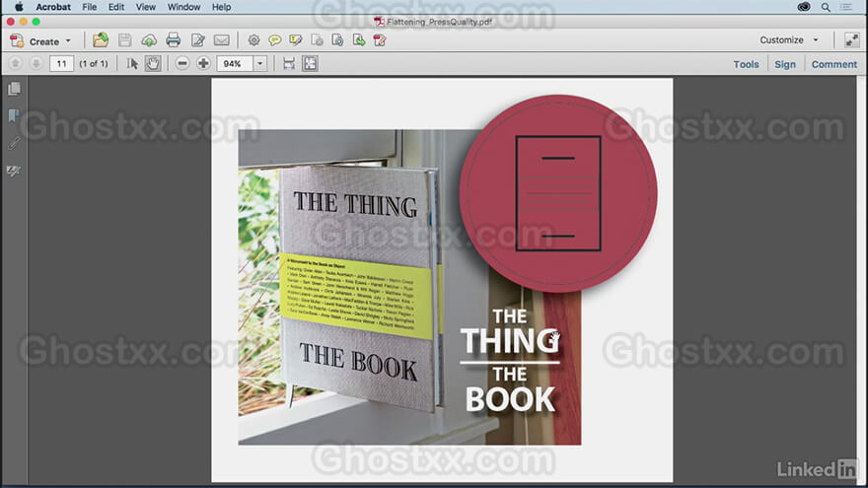Zoom out with the minus button

pos(182,64)
